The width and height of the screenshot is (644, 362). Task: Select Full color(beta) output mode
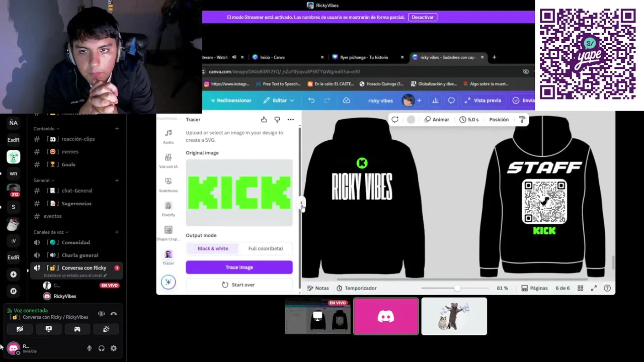point(266,248)
